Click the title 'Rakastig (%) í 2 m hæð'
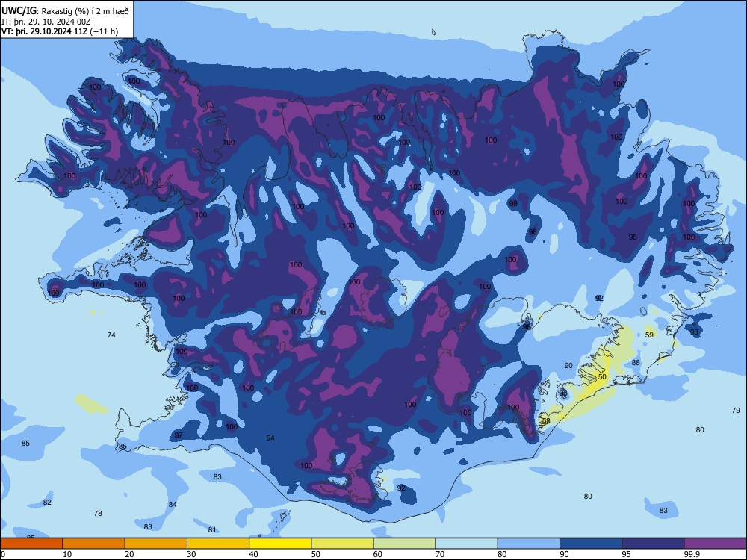The height and width of the screenshot is (560, 747). click(x=85, y=11)
